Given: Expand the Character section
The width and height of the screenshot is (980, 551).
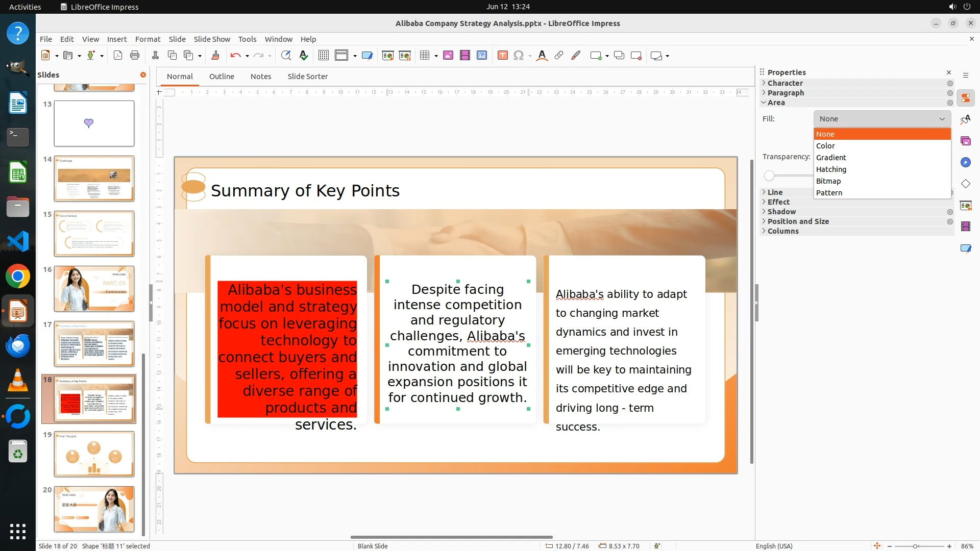Looking at the screenshot, I should [785, 83].
